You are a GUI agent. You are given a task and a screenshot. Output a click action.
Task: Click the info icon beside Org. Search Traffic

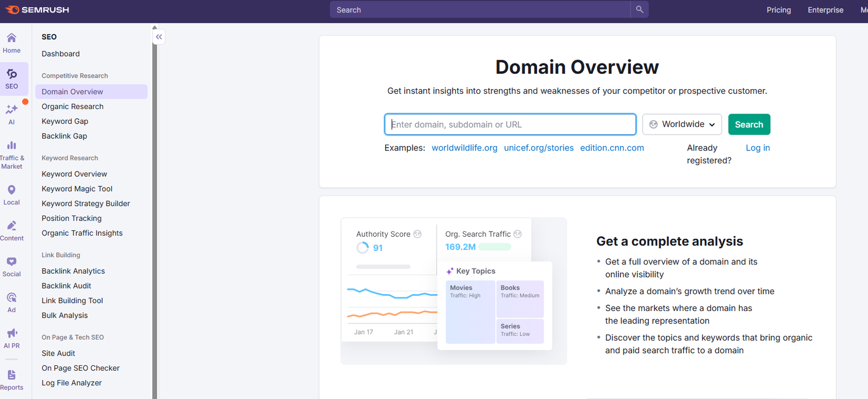pyautogui.click(x=518, y=234)
